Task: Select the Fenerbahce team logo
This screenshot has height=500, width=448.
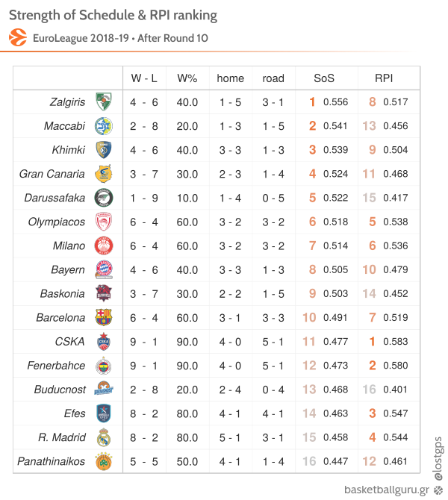Action: pyautogui.click(x=104, y=366)
